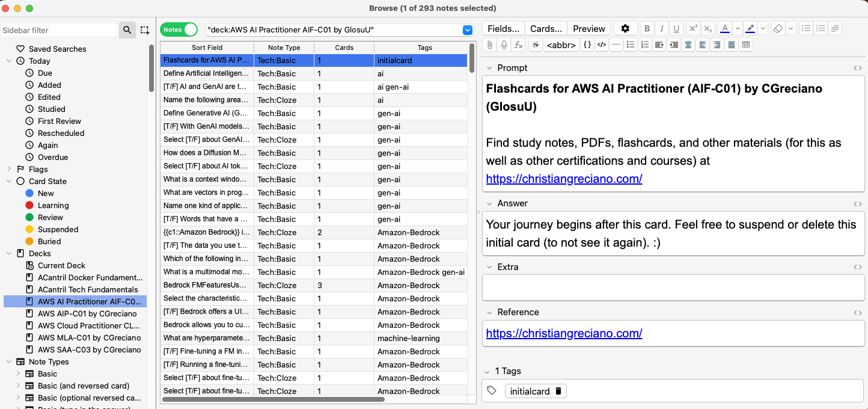
Task: Collapse the Prompt field
Action: 489,68
